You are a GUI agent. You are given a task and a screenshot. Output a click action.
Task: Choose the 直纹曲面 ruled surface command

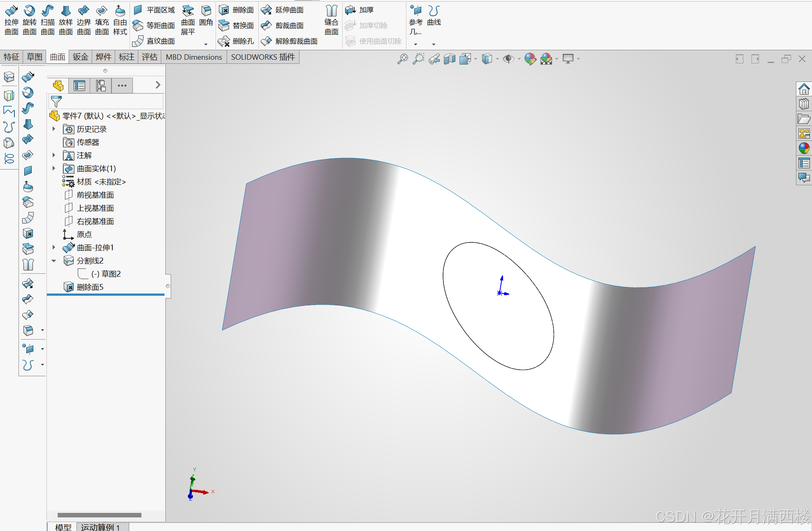tap(154, 41)
